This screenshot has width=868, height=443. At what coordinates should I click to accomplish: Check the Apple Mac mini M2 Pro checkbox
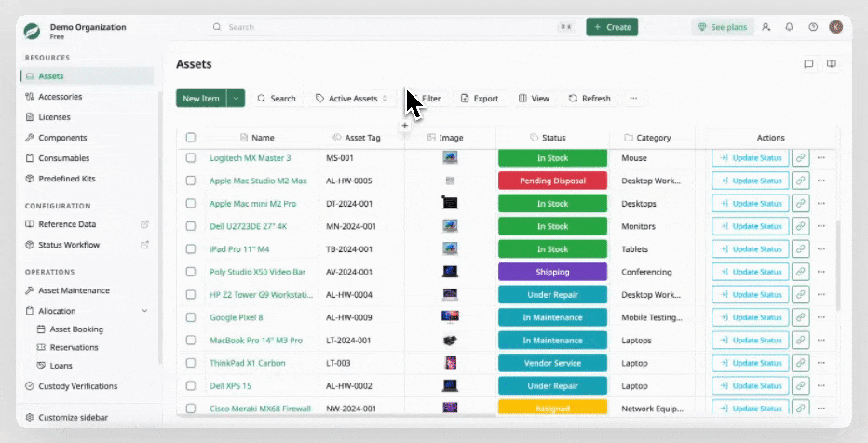(191, 203)
